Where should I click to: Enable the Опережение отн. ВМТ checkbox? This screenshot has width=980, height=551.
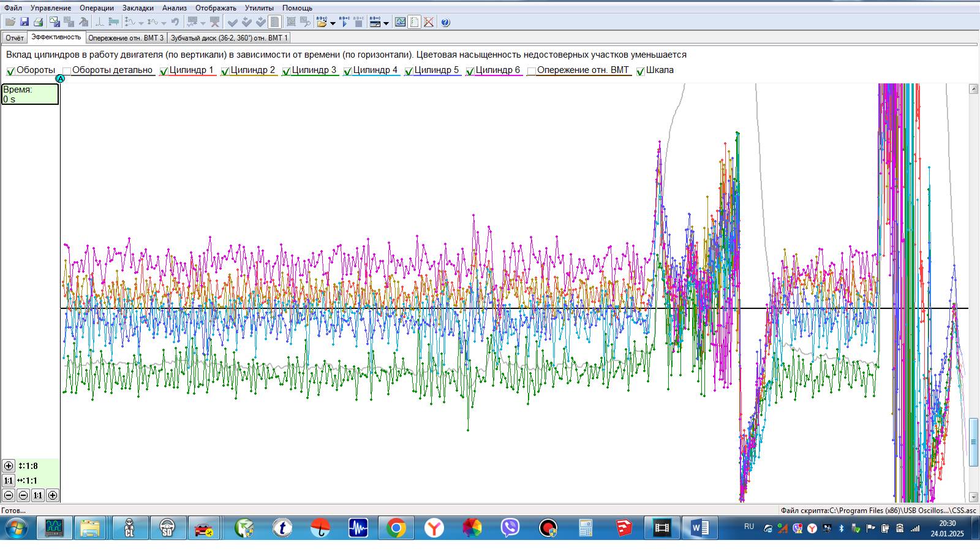[532, 71]
